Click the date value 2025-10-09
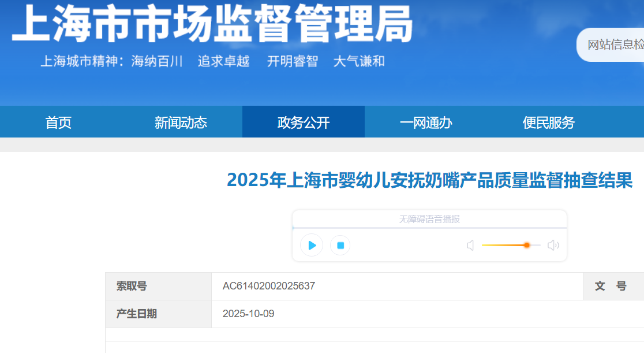This screenshot has height=353, width=644. click(249, 314)
